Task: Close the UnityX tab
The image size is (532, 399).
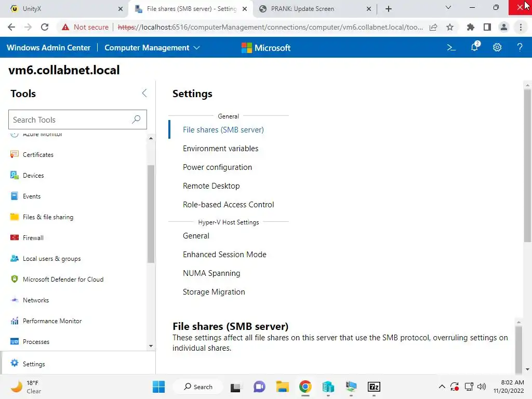Action: [x=121, y=9]
